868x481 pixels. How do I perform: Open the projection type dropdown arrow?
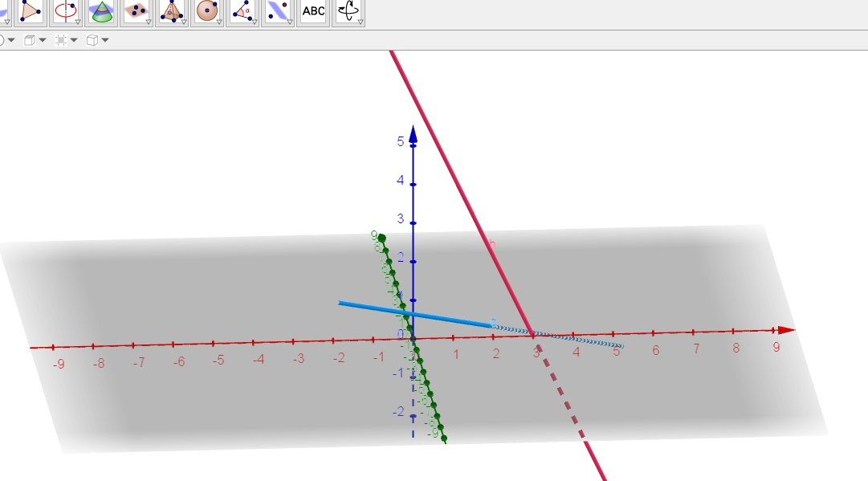click(x=105, y=40)
